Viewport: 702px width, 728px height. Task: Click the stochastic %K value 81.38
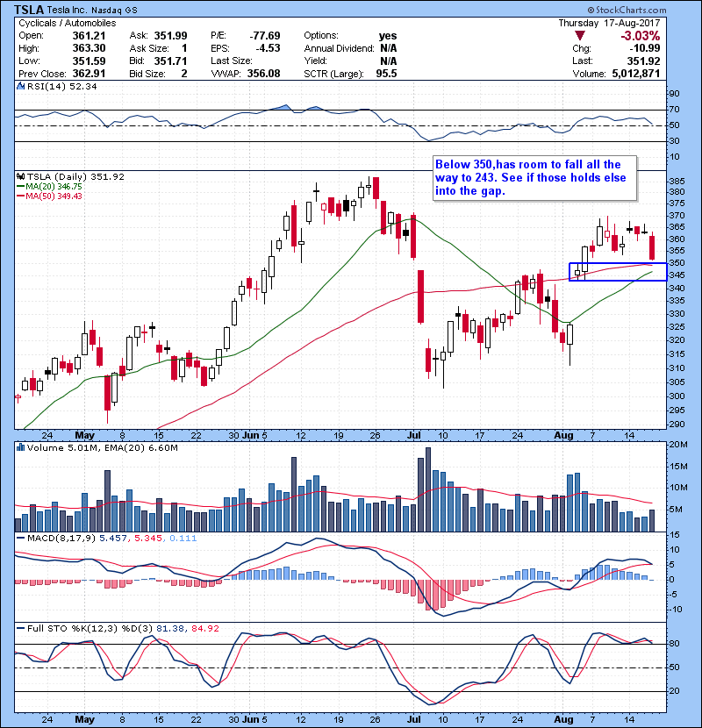(170, 628)
